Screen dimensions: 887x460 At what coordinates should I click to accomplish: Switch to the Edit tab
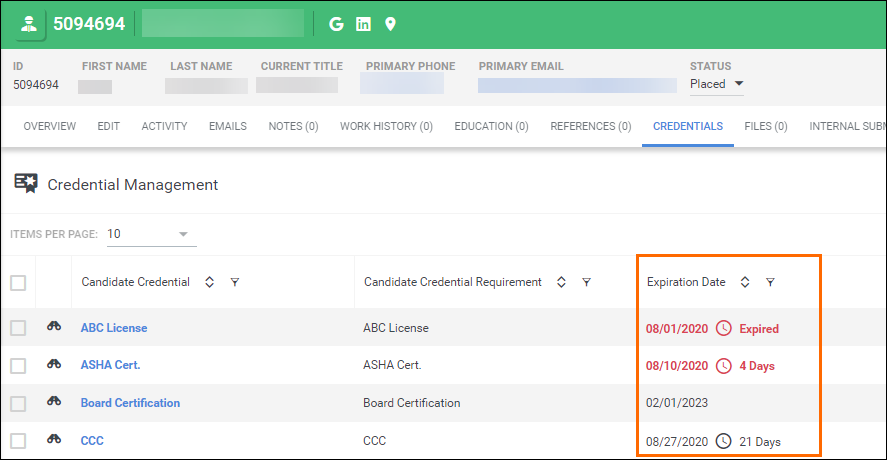click(x=108, y=126)
